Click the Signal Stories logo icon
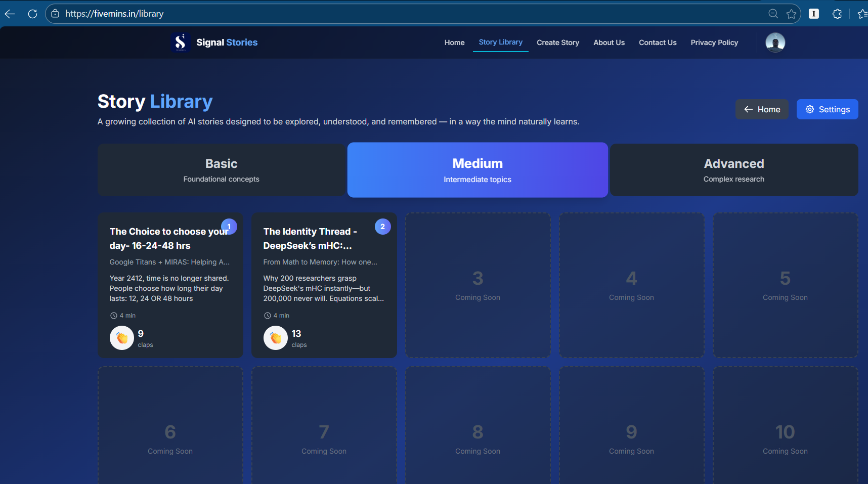The width and height of the screenshot is (868, 484). tap(181, 42)
